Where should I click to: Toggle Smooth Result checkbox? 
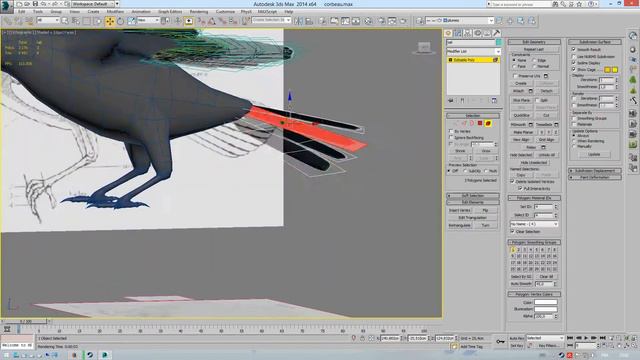pos(574,49)
